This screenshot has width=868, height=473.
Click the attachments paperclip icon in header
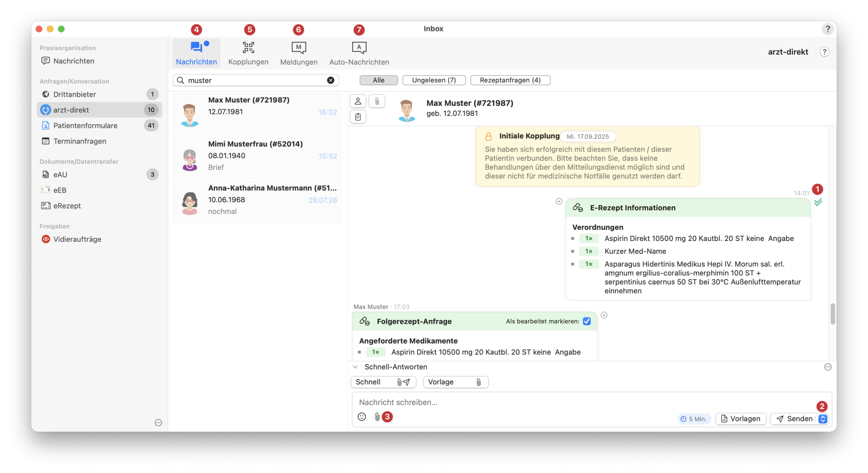[377, 101]
